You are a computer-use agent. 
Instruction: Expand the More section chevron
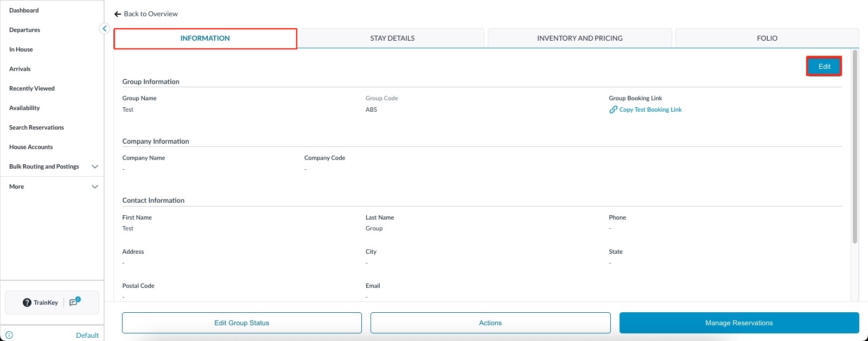tap(95, 186)
